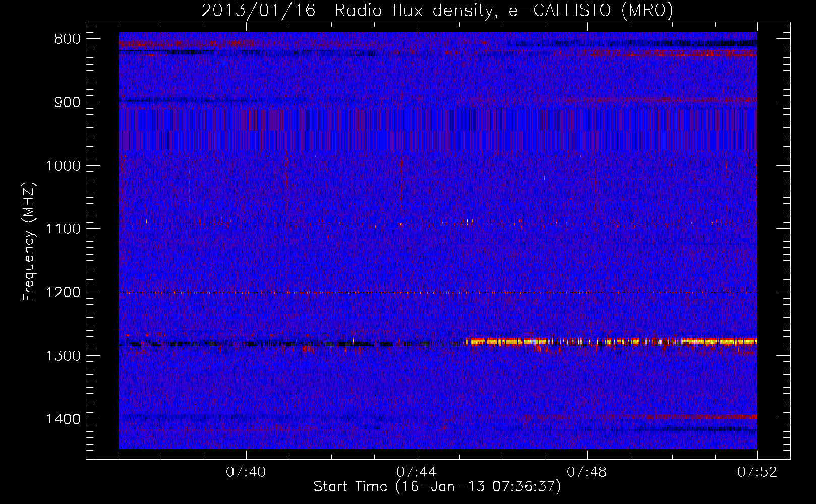The width and height of the screenshot is (816, 504).
Task: Select the 1400 frequency tick label
Action: tap(63, 419)
